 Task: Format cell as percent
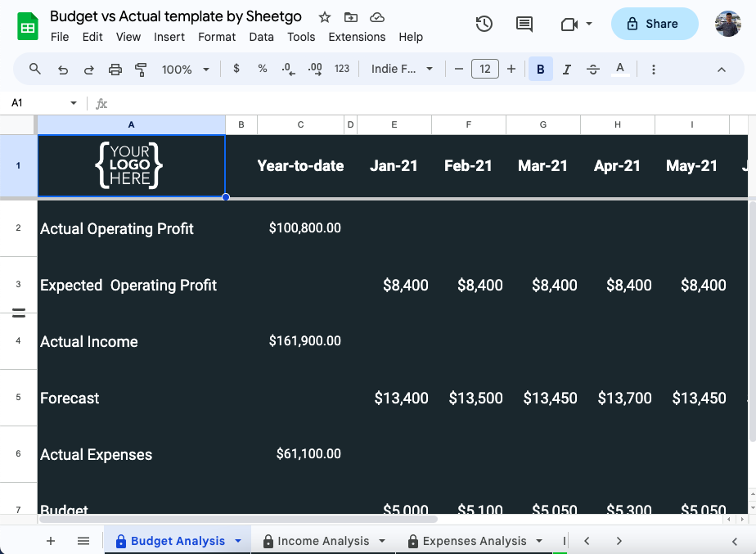pos(263,69)
